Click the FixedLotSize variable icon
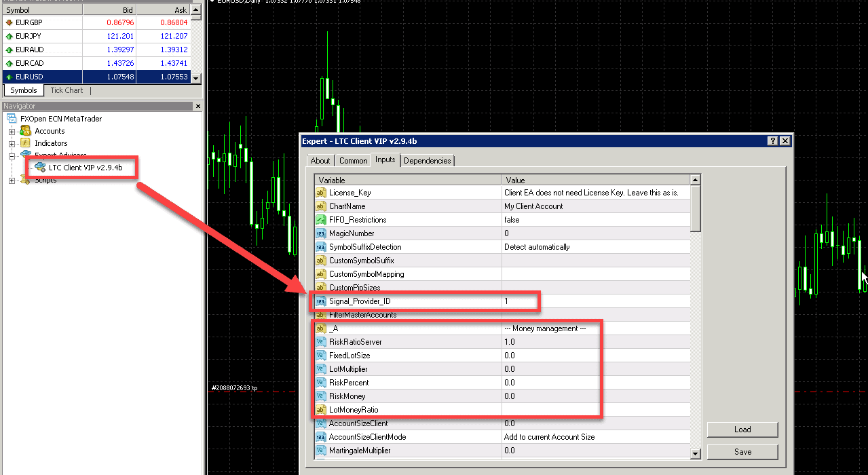This screenshot has height=475, width=868. click(321, 356)
